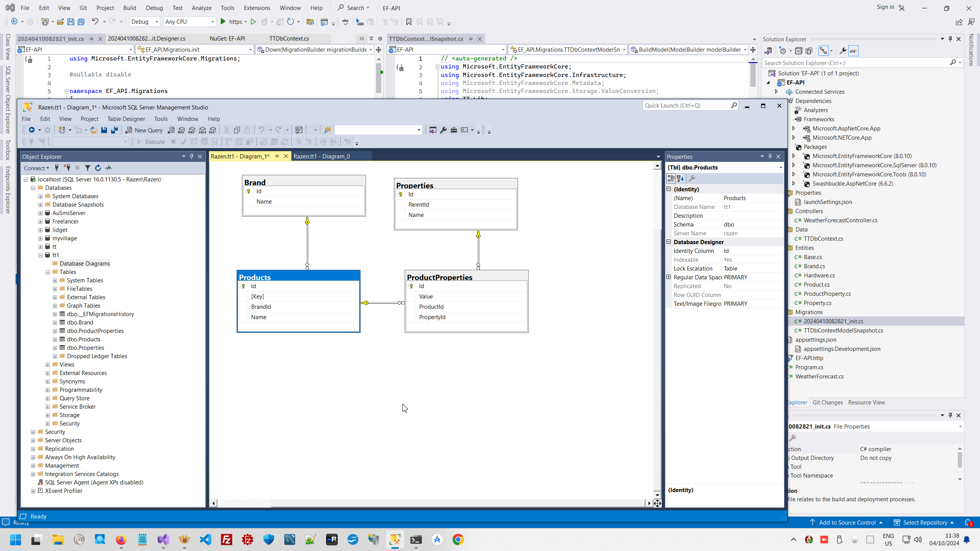
Task: Collapse the tt1 database node
Action: point(41,255)
